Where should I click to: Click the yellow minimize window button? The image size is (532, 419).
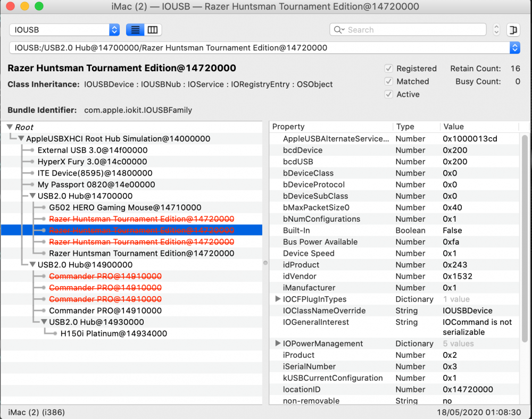click(x=25, y=6)
